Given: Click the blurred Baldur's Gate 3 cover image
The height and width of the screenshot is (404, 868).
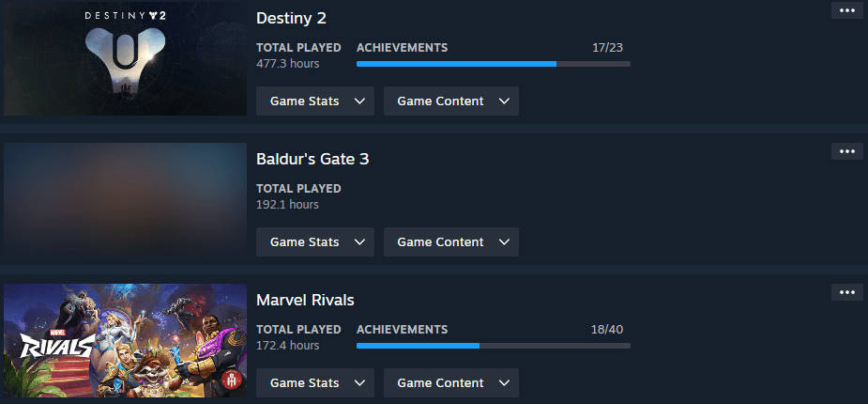Looking at the screenshot, I should [125, 199].
